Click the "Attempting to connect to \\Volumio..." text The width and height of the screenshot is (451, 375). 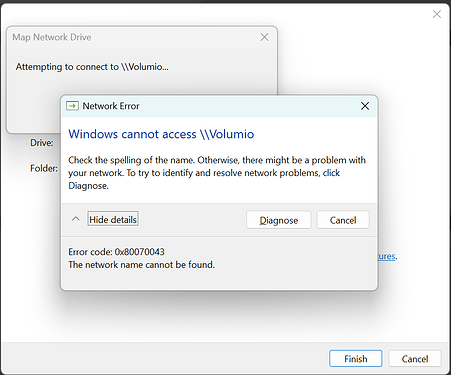coord(92,67)
